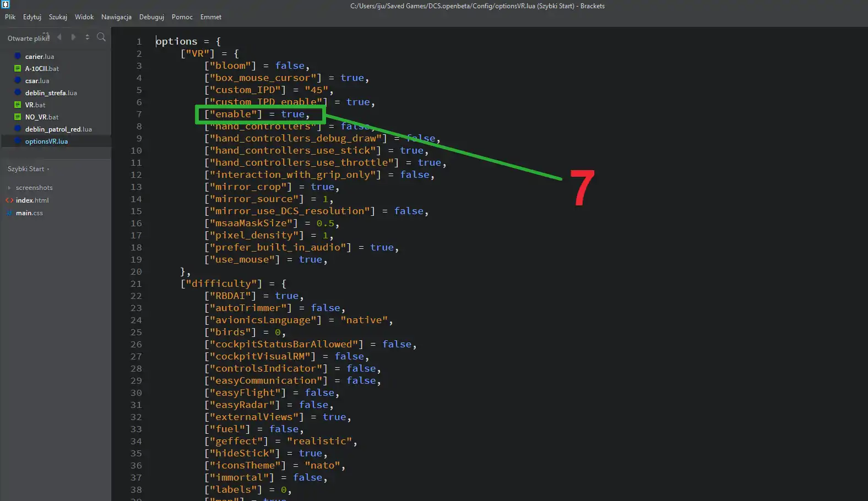Click the "interaction_with_grip_only" key
The width and height of the screenshot is (868, 501).
click(x=292, y=175)
